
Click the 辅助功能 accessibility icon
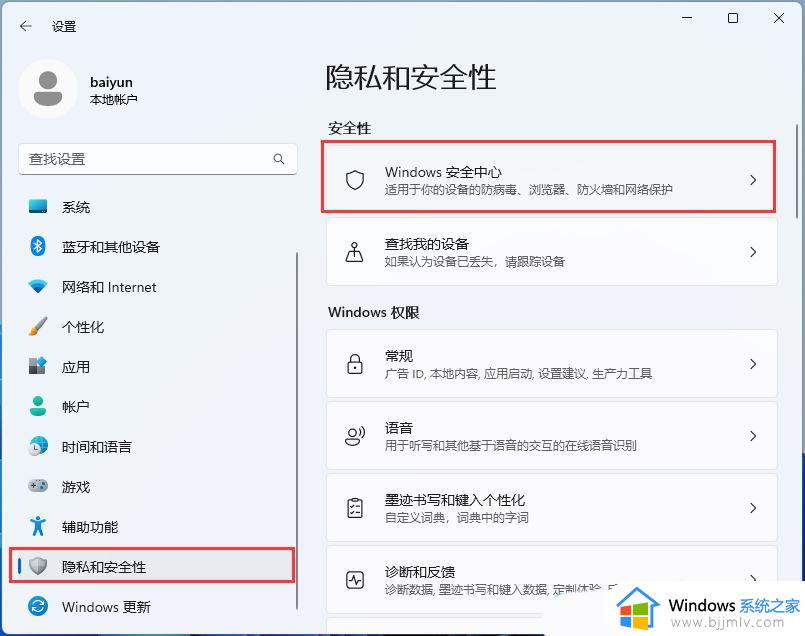(x=38, y=526)
